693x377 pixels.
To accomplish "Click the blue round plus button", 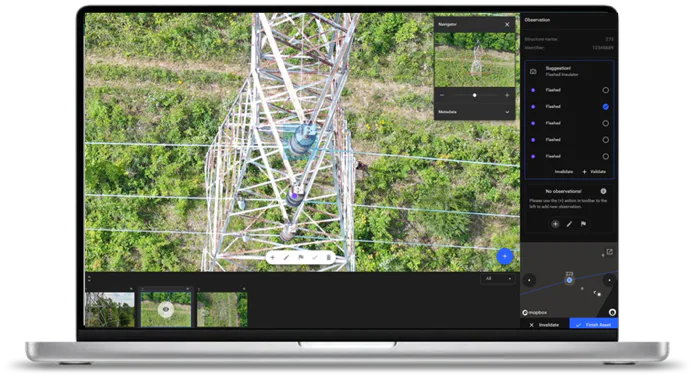I will click(505, 256).
